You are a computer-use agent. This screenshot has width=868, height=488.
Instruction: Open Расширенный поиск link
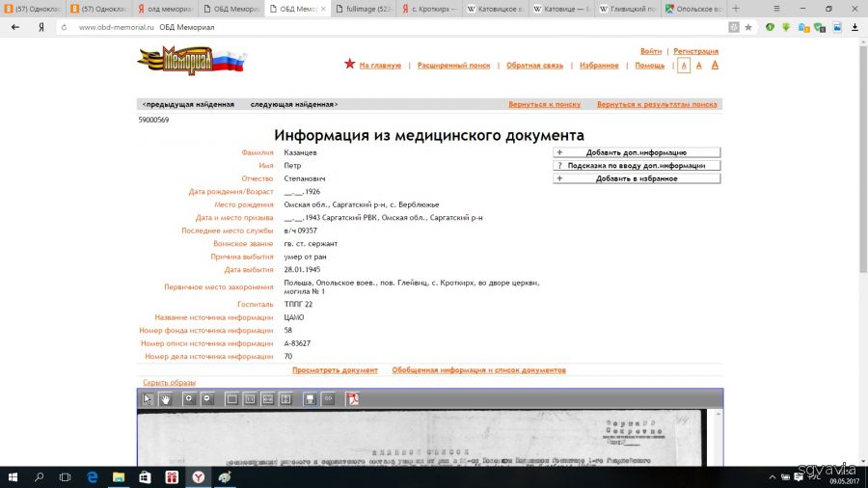[x=453, y=66]
